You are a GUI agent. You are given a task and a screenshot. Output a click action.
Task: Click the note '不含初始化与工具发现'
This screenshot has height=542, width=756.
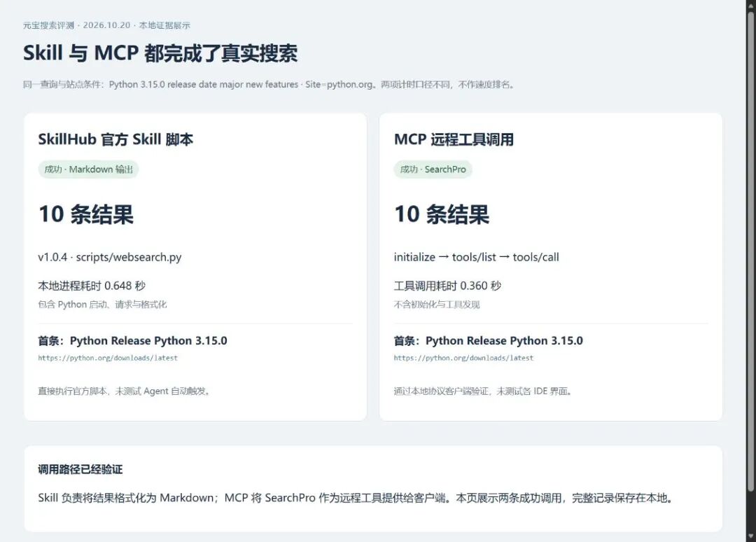[437, 305]
